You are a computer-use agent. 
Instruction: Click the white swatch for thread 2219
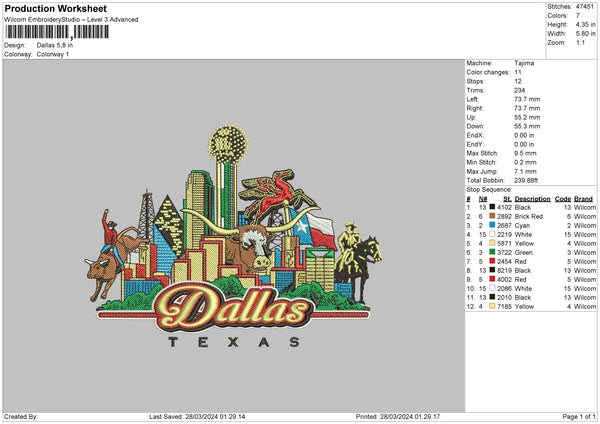tap(492, 234)
